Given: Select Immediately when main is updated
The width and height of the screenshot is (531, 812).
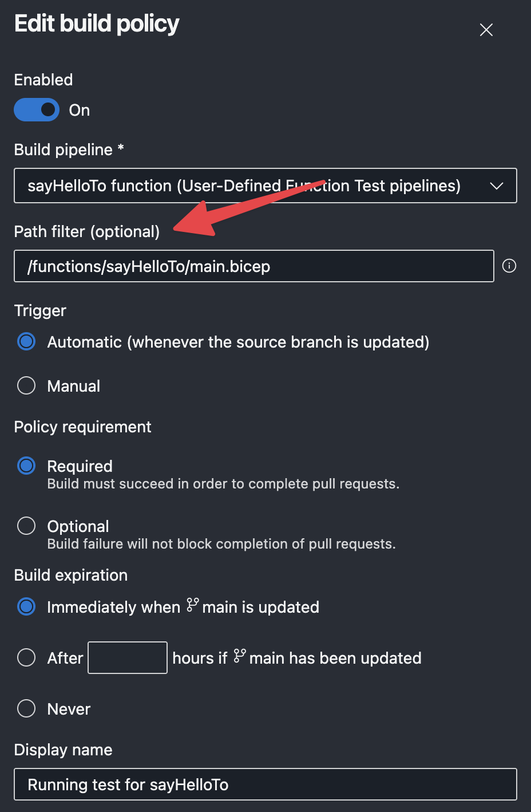Looking at the screenshot, I should (26, 606).
